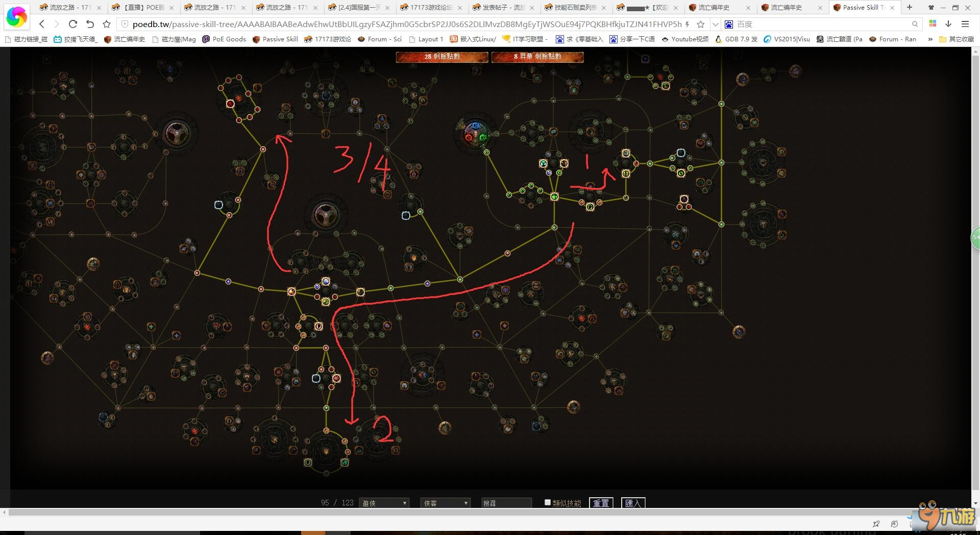The image size is (980, 535).
Task: Open the downloads arrow icon
Action: [948, 24]
